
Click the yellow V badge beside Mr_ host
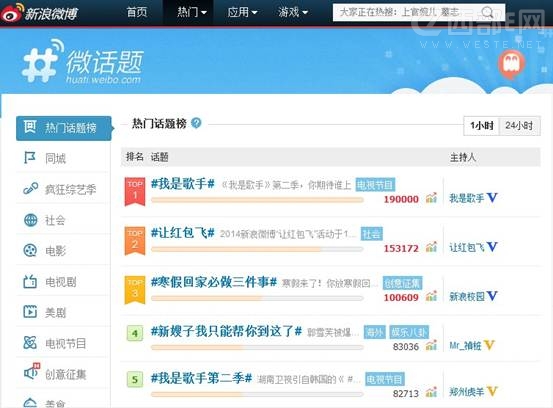point(490,345)
